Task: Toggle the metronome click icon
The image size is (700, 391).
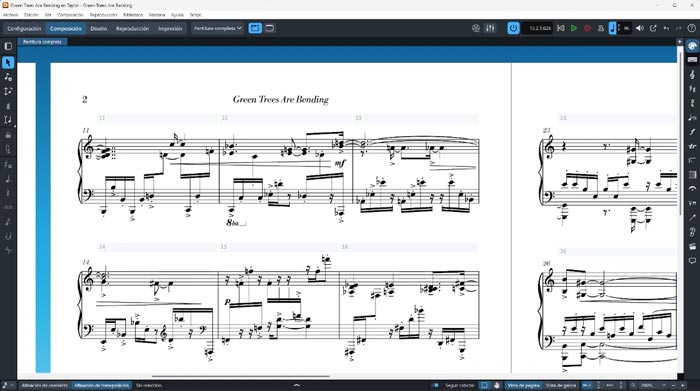Action: coord(601,28)
